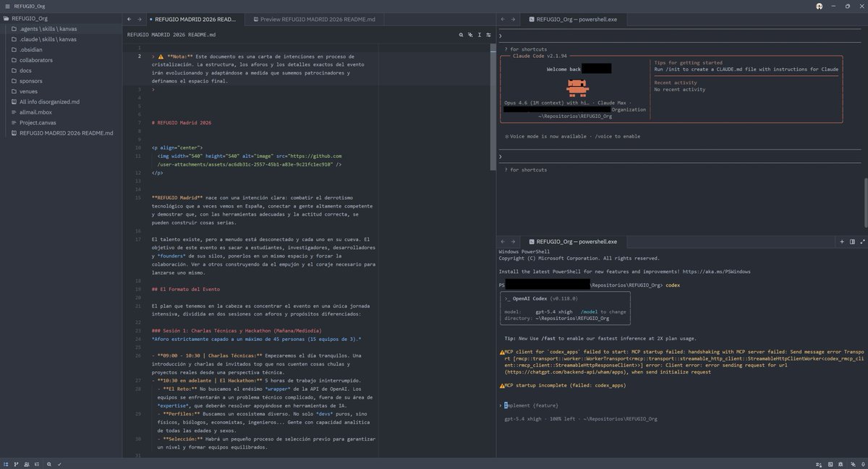Select lower REFUGIO_Org — powershell.exe tab

574,242
